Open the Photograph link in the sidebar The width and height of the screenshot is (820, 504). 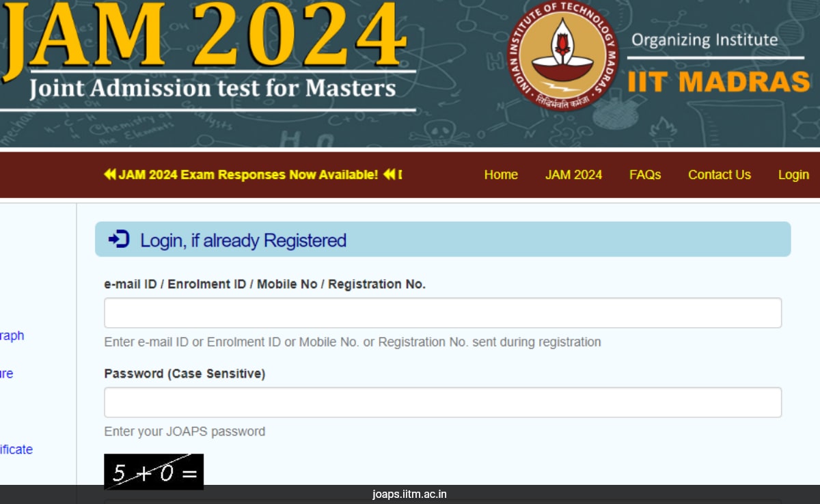(12, 335)
